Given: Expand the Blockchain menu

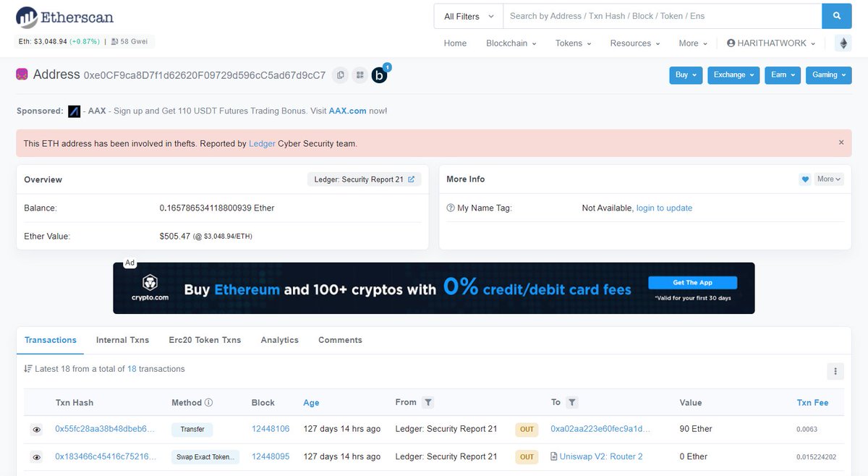Looking at the screenshot, I should [x=511, y=43].
